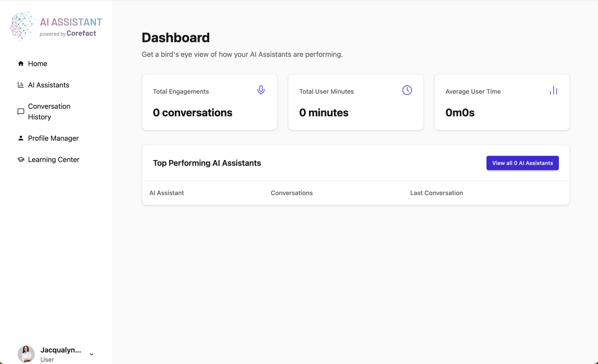Click the Learning Center graduation cap icon
The height and width of the screenshot is (364, 598).
pyautogui.click(x=21, y=160)
